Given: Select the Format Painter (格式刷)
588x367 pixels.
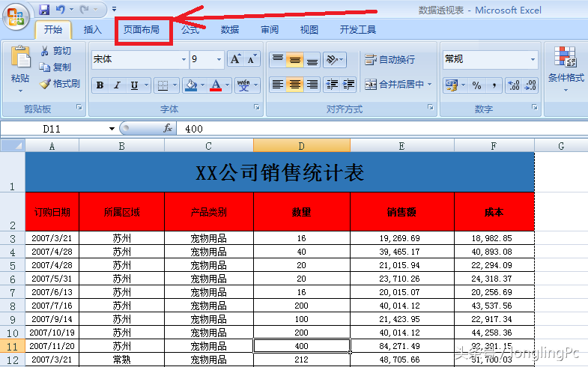Looking at the screenshot, I should 60,84.
